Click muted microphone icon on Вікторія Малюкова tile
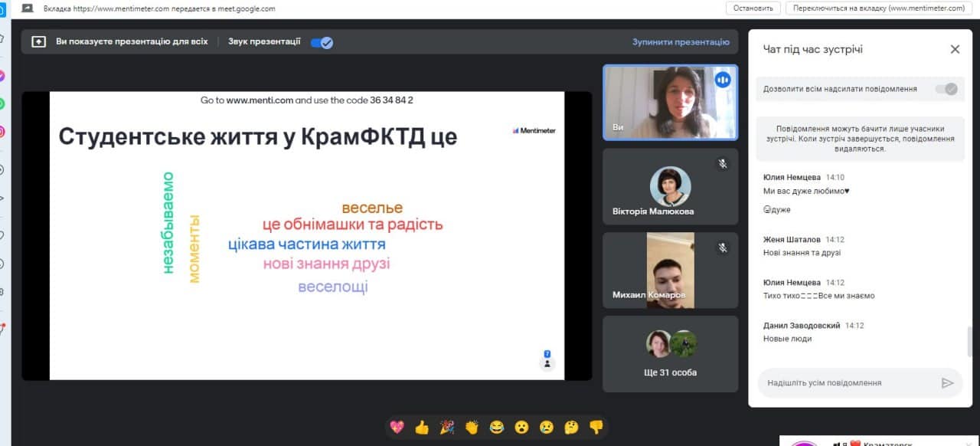 722,163
